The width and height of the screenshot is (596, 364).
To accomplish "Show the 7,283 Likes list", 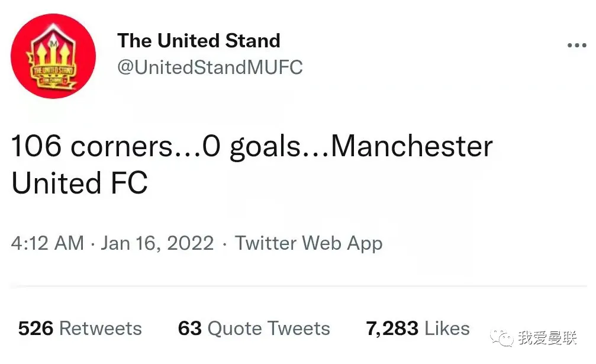I will click(417, 328).
